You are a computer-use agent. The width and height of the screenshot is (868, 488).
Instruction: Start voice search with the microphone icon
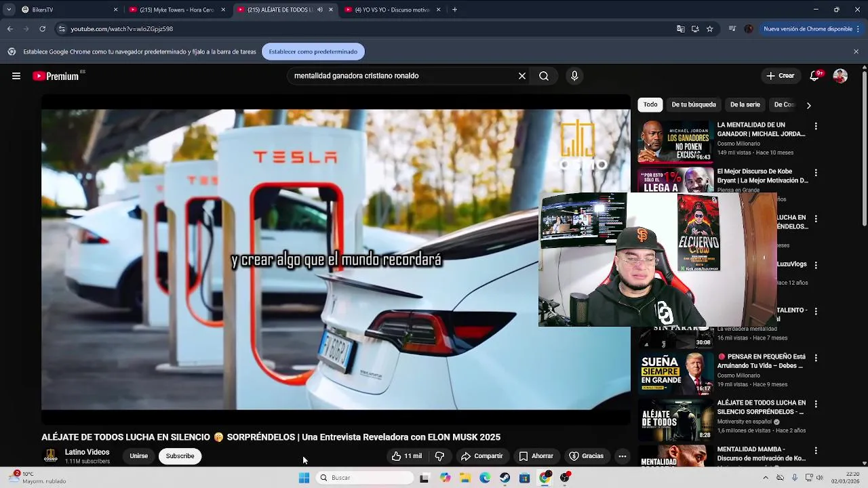point(574,76)
